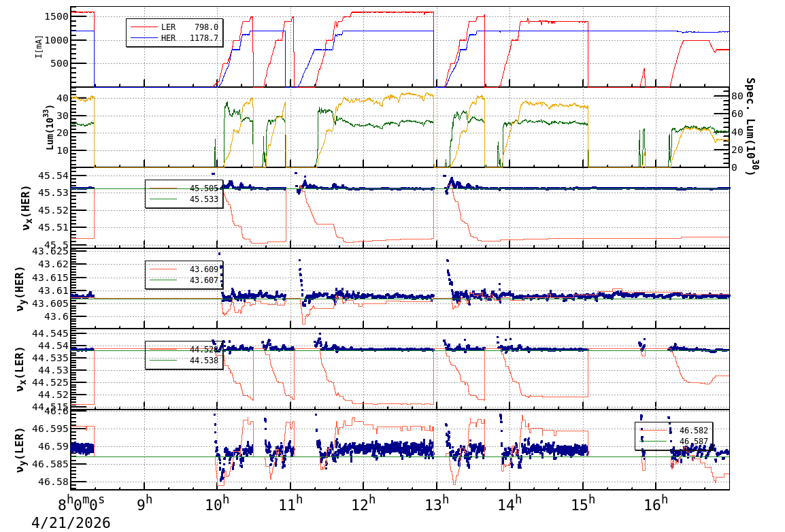Click the 46.59 tick label
Image resolution: width=785 pixels, height=532 pixels.
click(x=54, y=446)
